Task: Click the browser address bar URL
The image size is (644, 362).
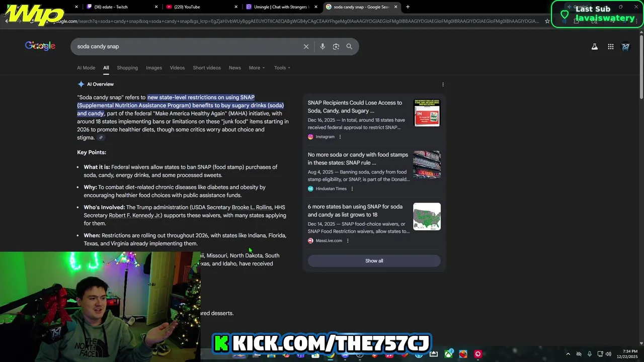Action: click(x=297, y=21)
